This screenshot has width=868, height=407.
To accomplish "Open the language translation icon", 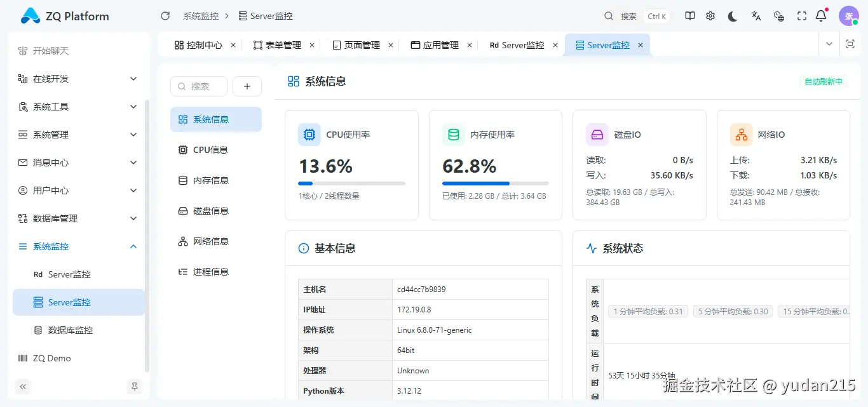I will [x=756, y=16].
